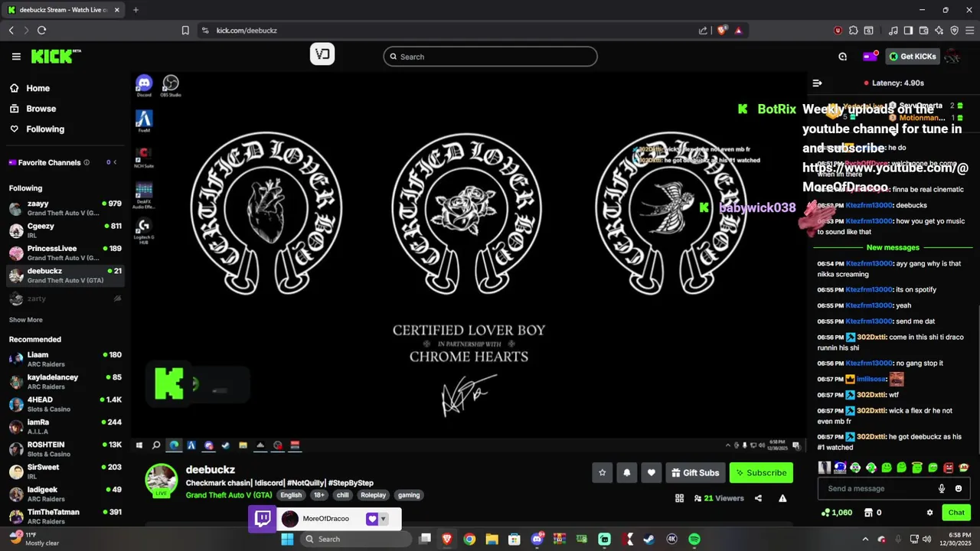Viewport: 980px width, 551px height.
Task: Show the Favorite Channels info tooltip icon
Action: click(87, 162)
